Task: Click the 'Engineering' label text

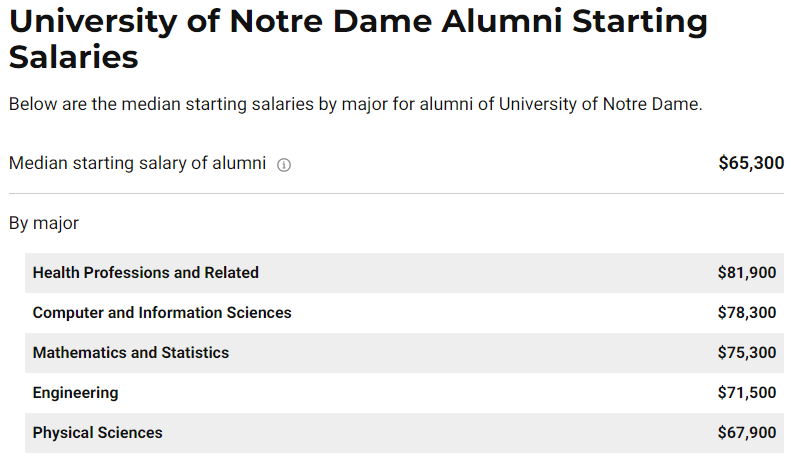Action: tap(76, 393)
